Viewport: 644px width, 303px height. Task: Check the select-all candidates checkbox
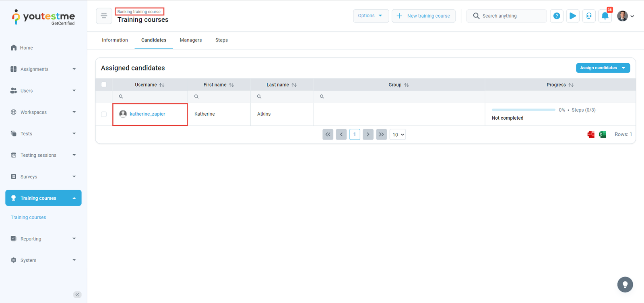(104, 85)
